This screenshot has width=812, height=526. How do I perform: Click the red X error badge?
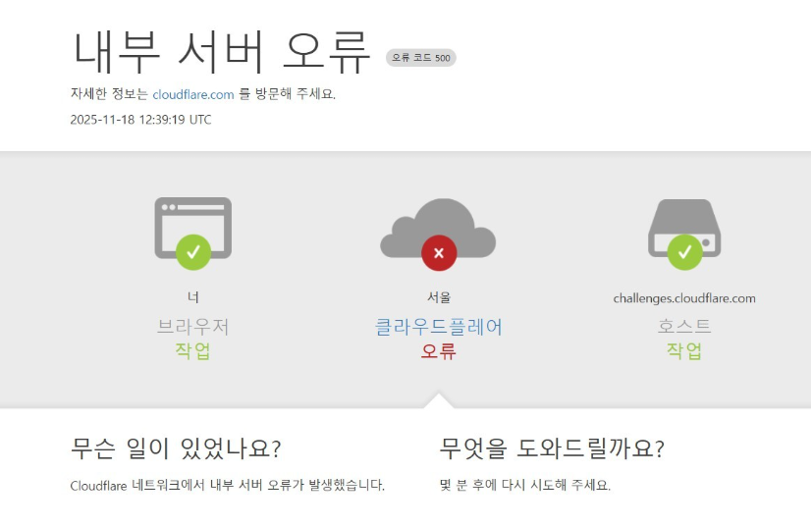pyautogui.click(x=439, y=252)
